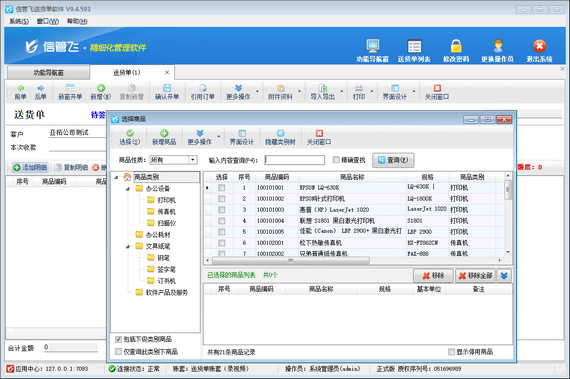This screenshot has width=570, height=379.
Task: Click 界面设计 icon in product dialog
Action: click(x=242, y=133)
